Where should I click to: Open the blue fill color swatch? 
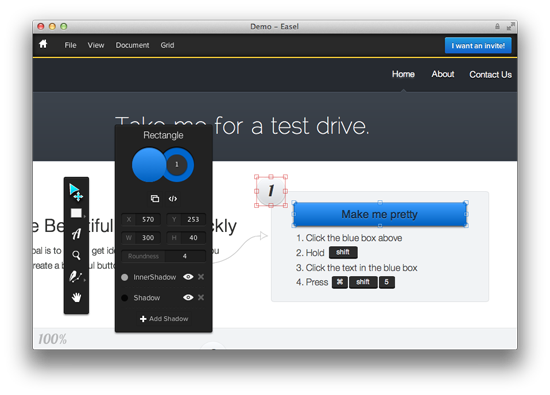coord(149,165)
